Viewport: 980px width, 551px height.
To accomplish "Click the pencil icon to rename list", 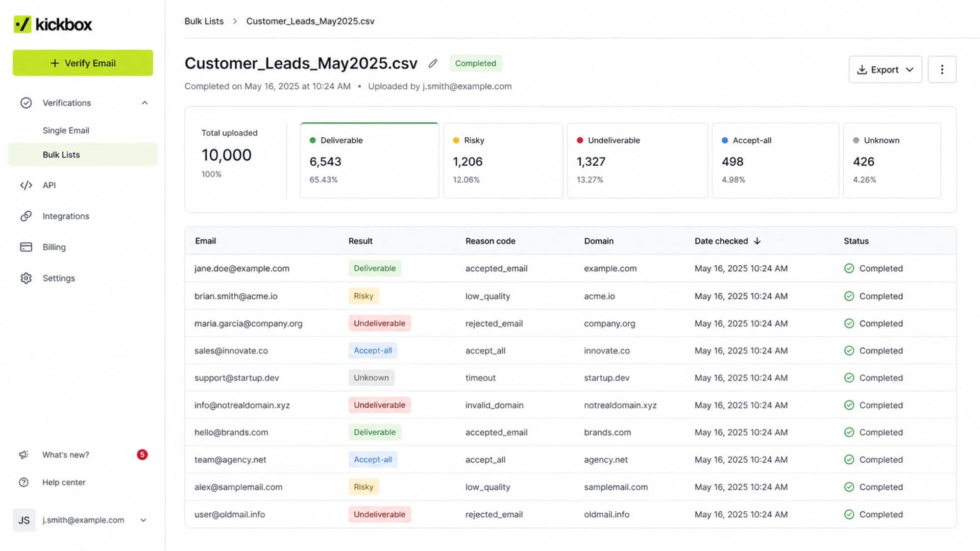I will tap(433, 63).
